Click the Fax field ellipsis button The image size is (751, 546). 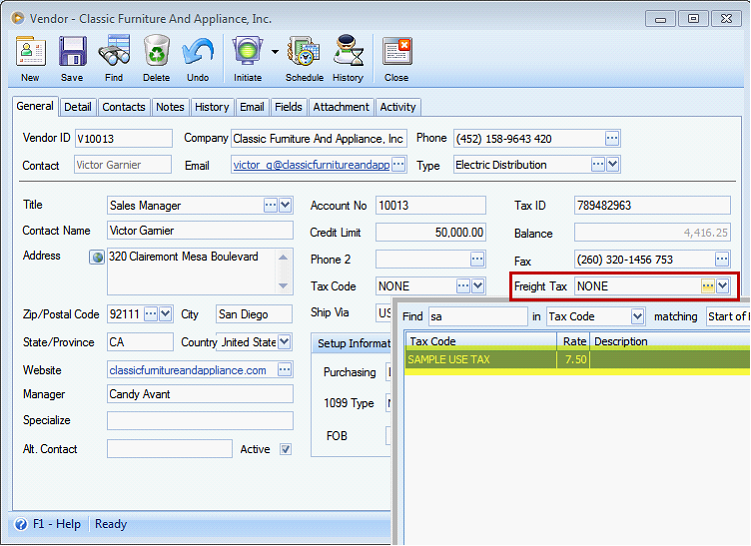pos(722,259)
